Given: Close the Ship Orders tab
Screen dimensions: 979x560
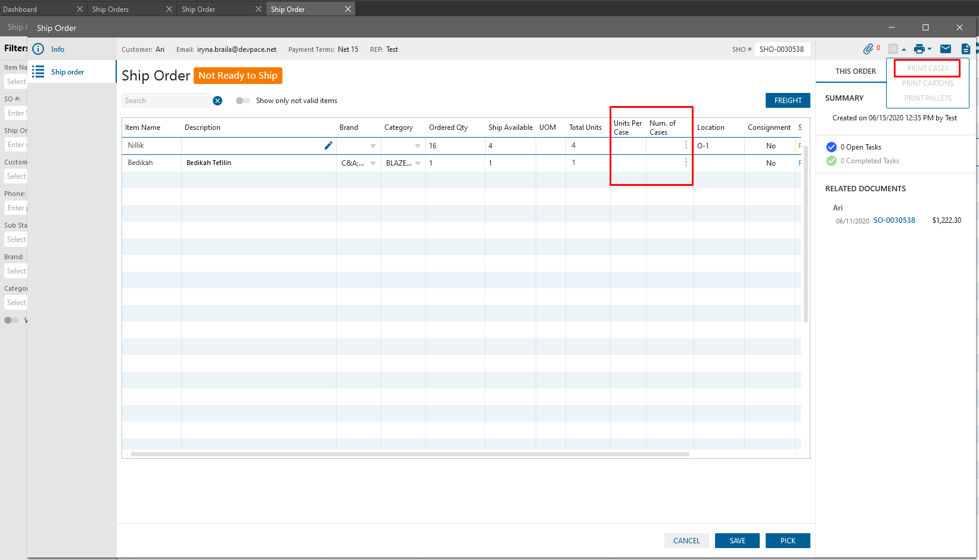Looking at the screenshot, I should pos(169,9).
